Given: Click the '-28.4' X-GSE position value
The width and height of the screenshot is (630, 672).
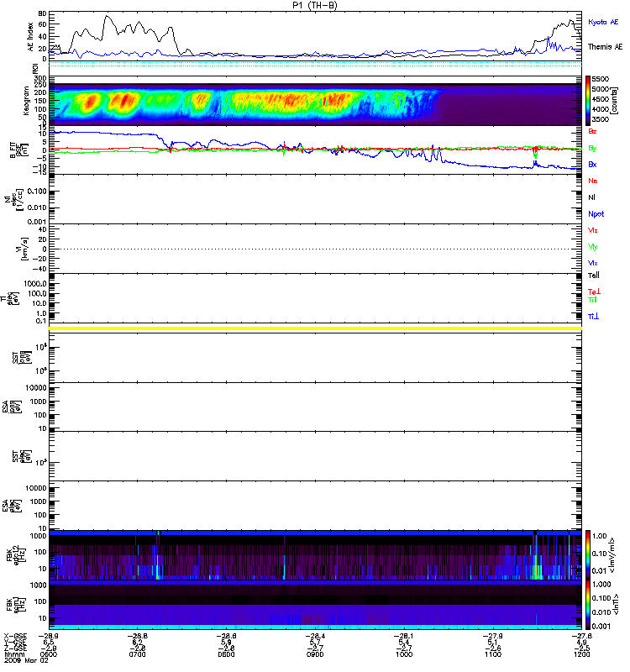Looking at the screenshot, I should coord(315,636).
